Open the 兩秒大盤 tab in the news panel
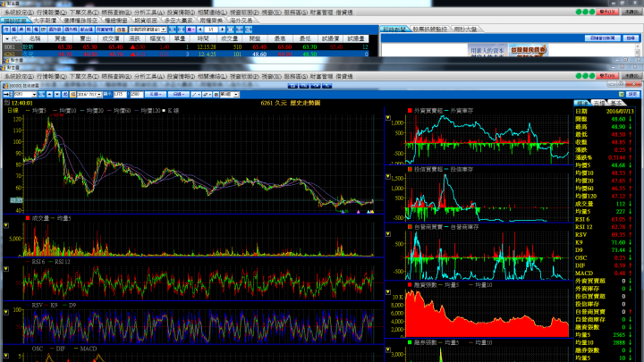 click(465, 29)
